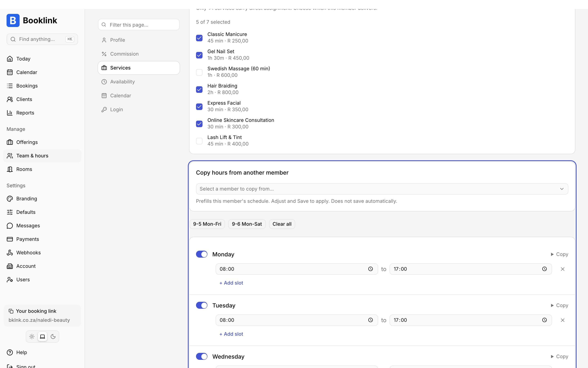The height and width of the screenshot is (368, 588).
Task: Open Users gear-person icon
Action: point(10,280)
